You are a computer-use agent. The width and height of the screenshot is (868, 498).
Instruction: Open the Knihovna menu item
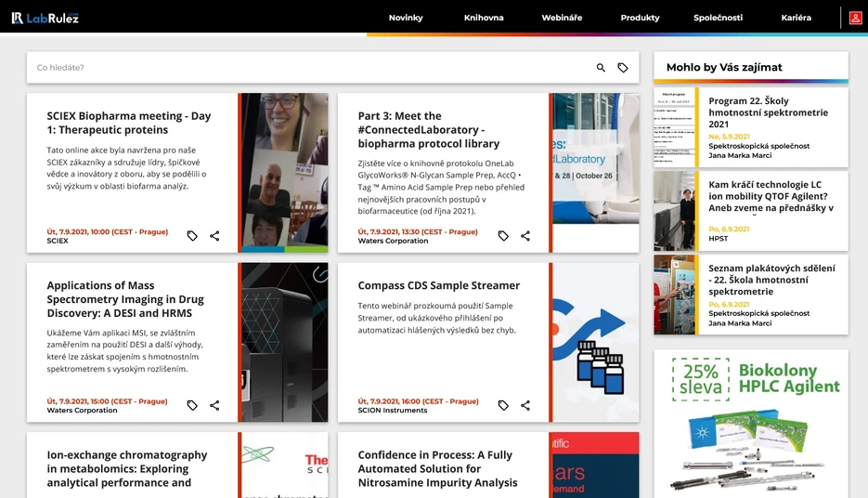tap(484, 18)
